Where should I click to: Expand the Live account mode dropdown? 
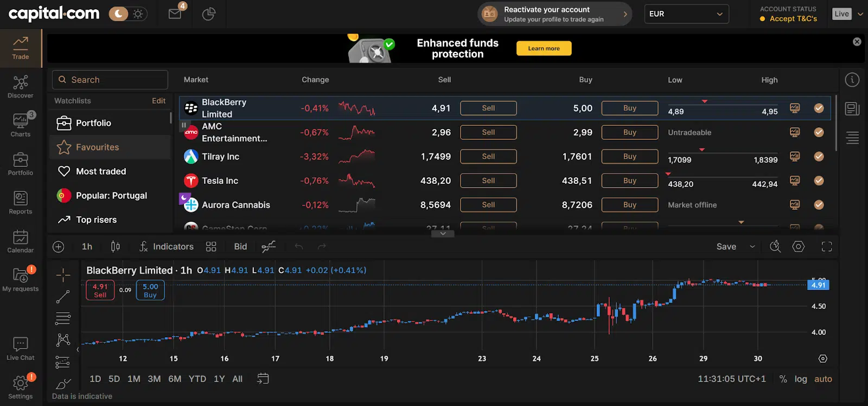(x=860, y=14)
